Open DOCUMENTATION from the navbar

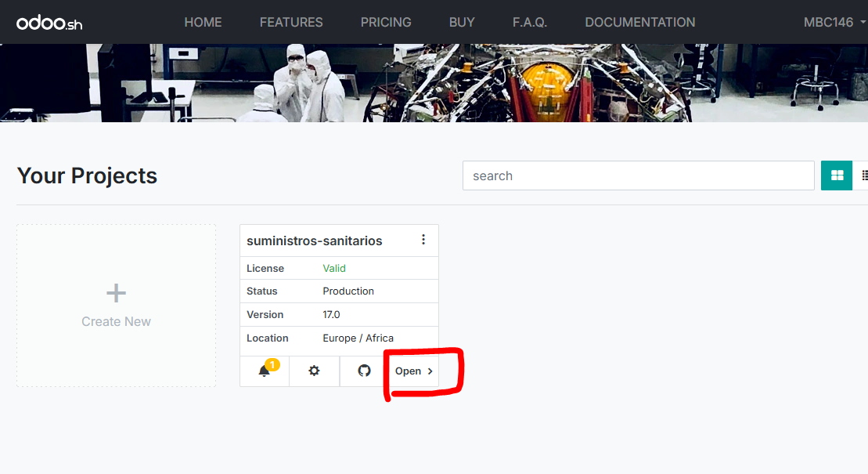[x=639, y=22]
